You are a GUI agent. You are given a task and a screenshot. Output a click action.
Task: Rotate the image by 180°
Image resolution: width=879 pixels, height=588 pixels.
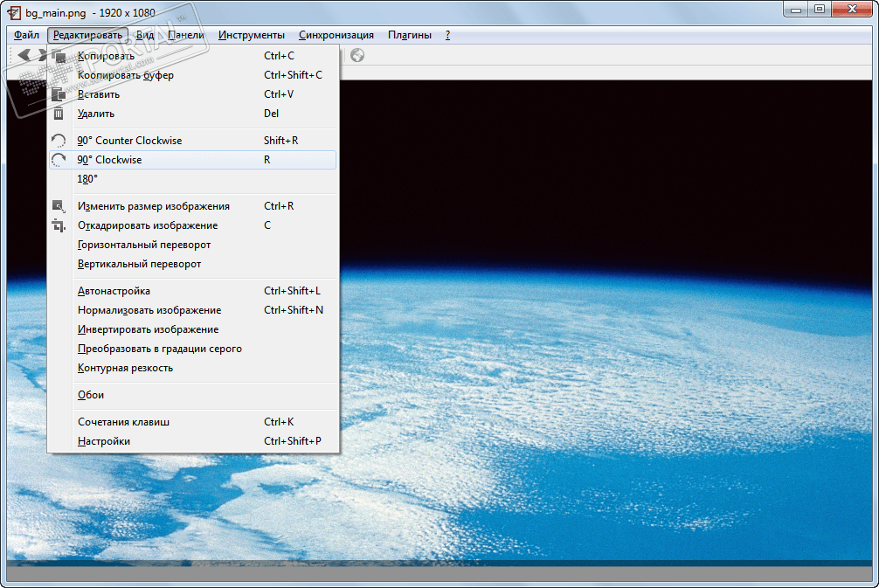click(87, 179)
